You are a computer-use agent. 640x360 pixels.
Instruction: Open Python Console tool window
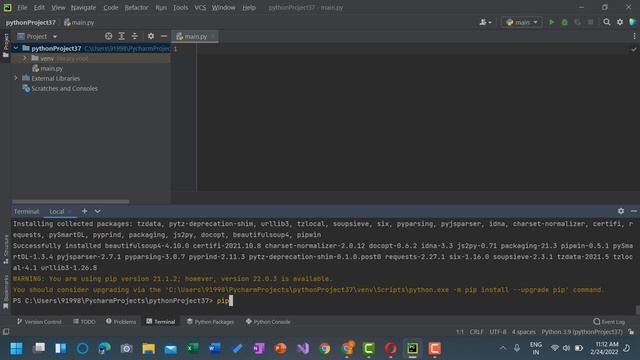(268, 322)
